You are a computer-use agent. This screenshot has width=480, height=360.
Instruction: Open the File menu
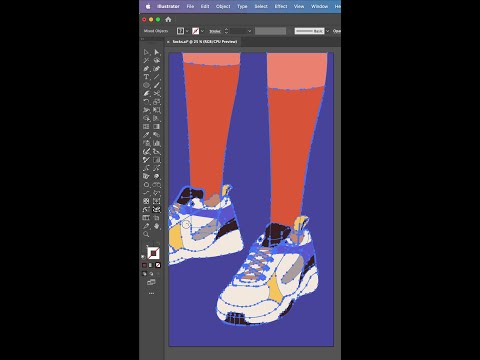pos(190,6)
